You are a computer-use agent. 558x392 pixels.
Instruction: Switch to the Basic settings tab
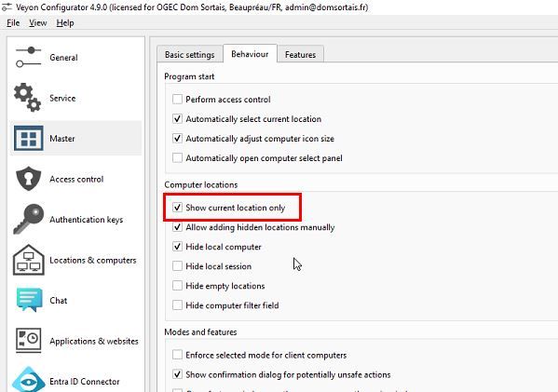coord(190,54)
